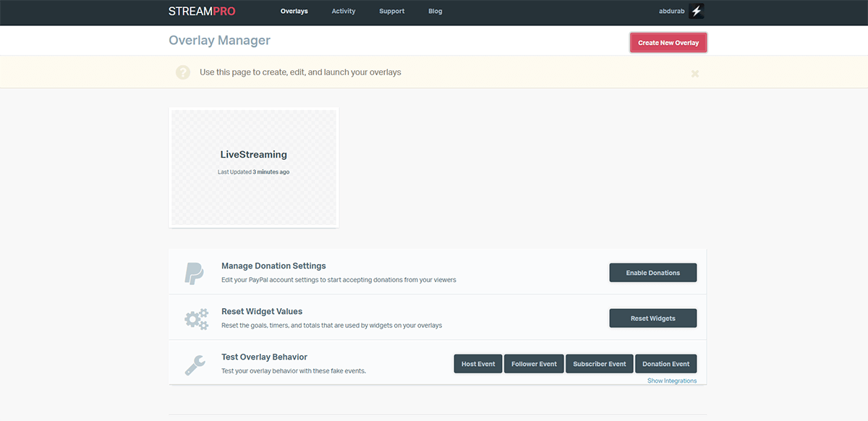Screen dimensions: 868x421
Task: Click the 'Reset the goals, timers, and totals' description
Action: tap(331, 326)
